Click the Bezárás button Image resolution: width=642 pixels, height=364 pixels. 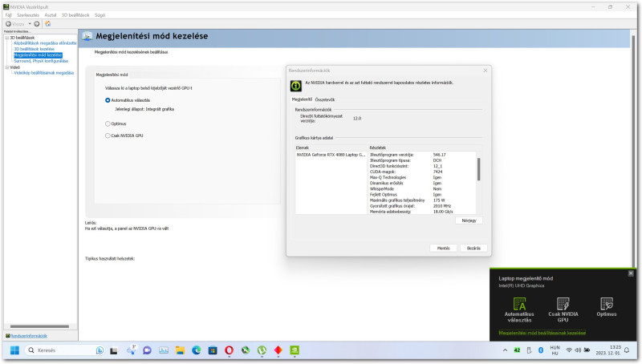tap(473, 249)
